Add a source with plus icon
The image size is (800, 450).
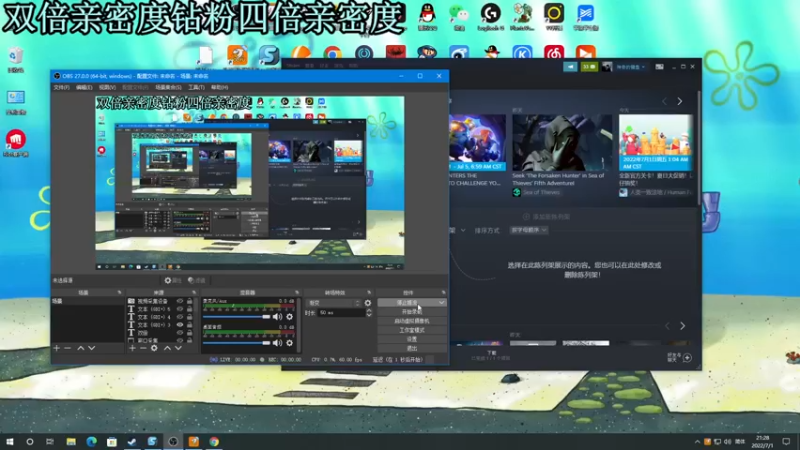(x=132, y=348)
